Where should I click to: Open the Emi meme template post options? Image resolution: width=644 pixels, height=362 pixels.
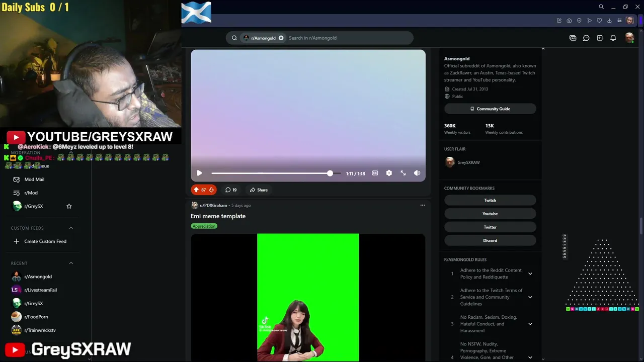[x=423, y=205]
